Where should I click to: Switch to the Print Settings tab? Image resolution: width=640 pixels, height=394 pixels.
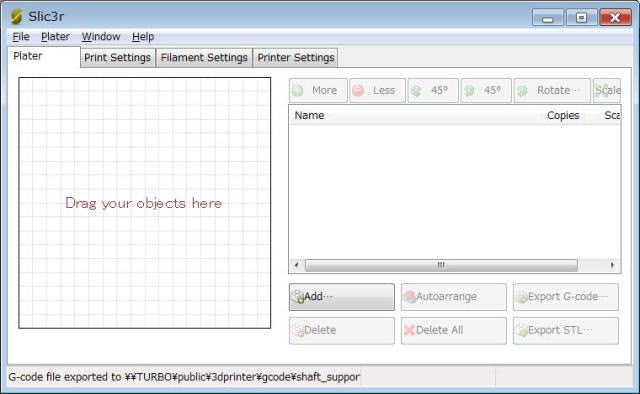pyautogui.click(x=118, y=58)
